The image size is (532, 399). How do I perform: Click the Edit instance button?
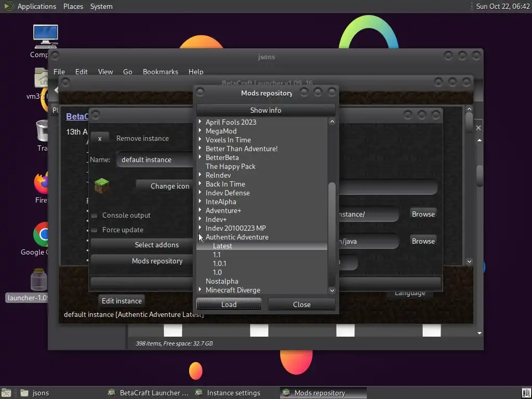[x=122, y=301]
